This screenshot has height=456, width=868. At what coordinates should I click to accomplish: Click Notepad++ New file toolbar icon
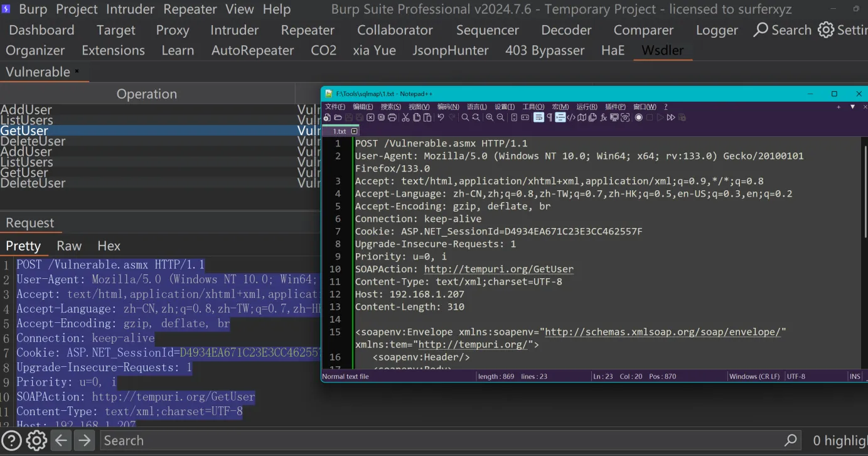point(327,117)
